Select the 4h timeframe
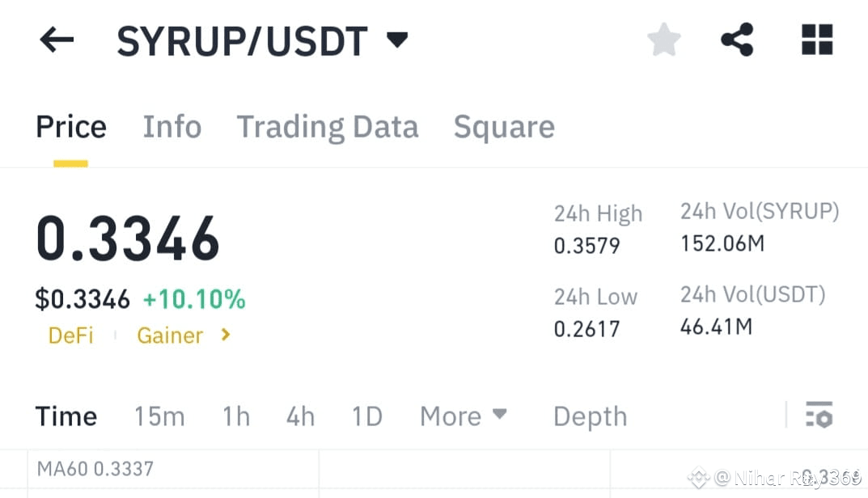The height and width of the screenshot is (498, 868). point(299,416)
